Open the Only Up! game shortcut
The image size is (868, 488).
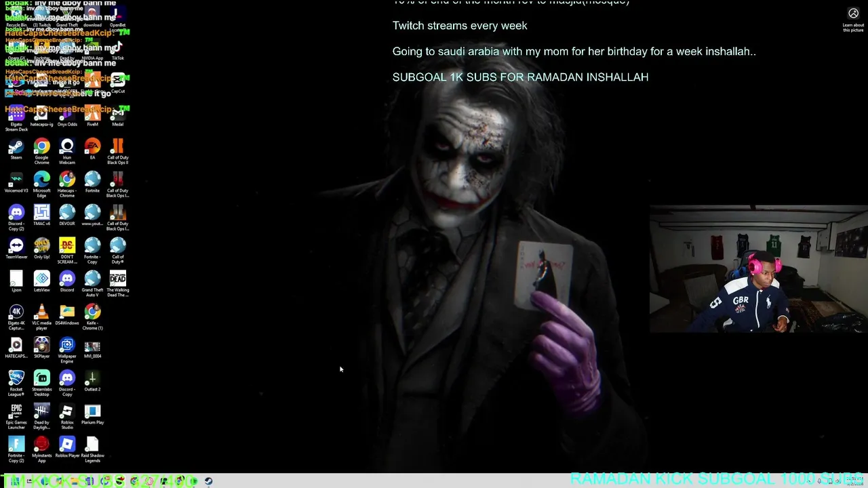coord(42,249)
